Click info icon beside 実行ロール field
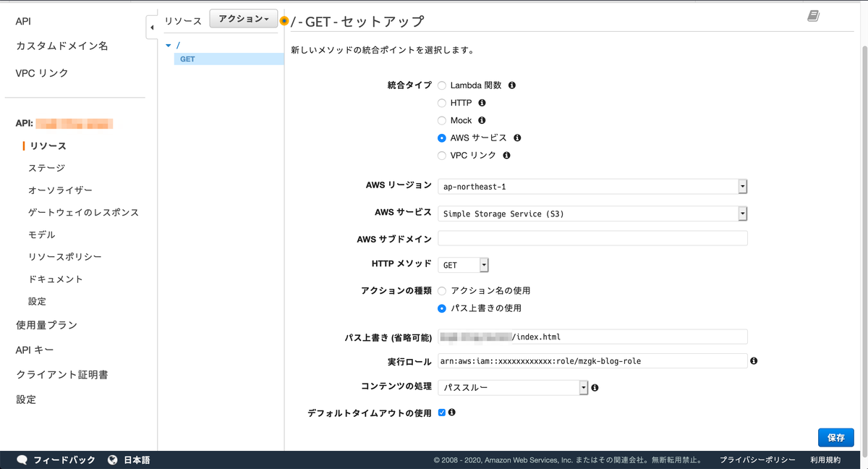 coord(754,360)
